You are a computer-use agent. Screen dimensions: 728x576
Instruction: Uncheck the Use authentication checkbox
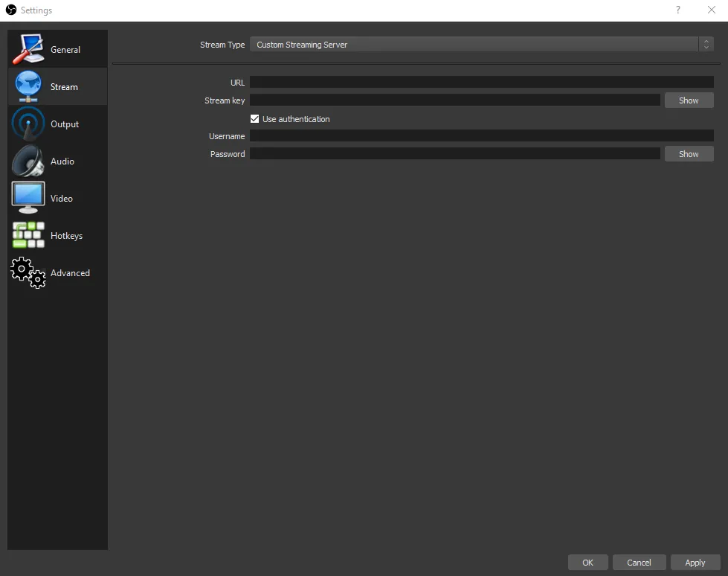coord(254,119)
